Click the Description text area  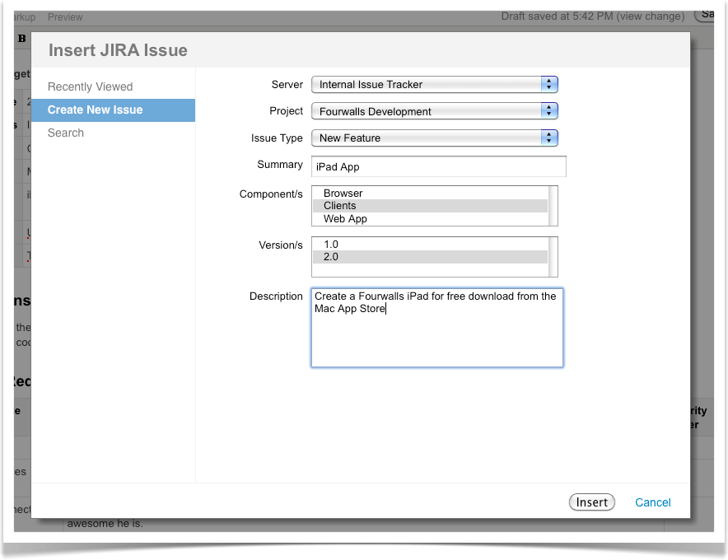click(x=437, y=328)
